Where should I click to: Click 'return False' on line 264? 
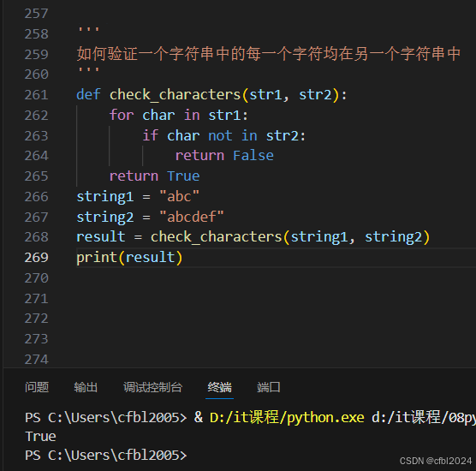point(224,156)
